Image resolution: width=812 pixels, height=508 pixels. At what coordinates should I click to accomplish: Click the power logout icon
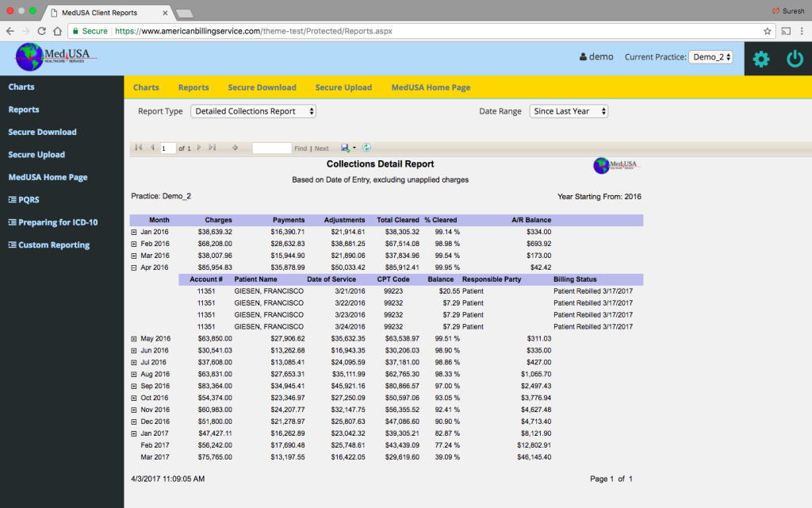click(x=795, y=59)
